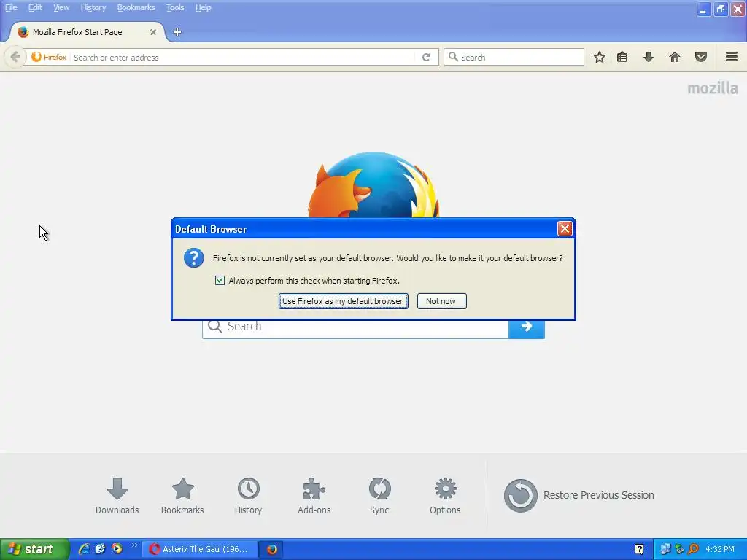Switch to Asterix The Gaul taskbar window

tap(200, 549)
